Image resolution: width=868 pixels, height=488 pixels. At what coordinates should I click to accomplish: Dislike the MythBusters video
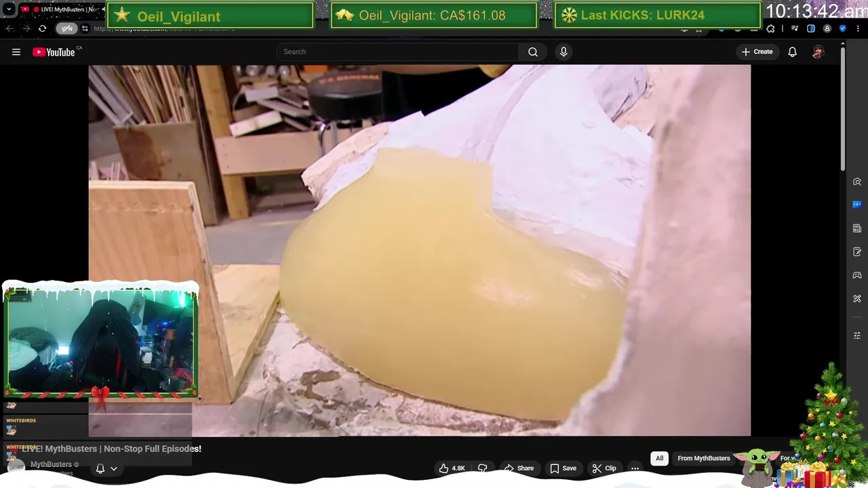(x=483, y=468)
